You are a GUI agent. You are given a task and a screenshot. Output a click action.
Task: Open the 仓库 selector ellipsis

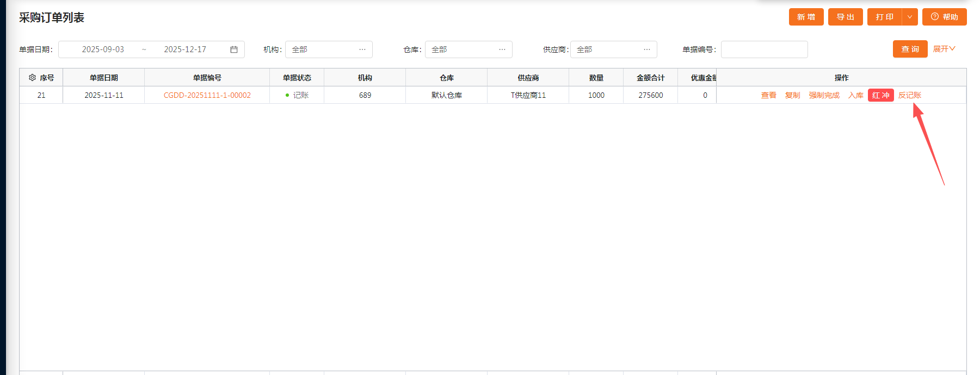pyautogui.click(x=502, y=49)
